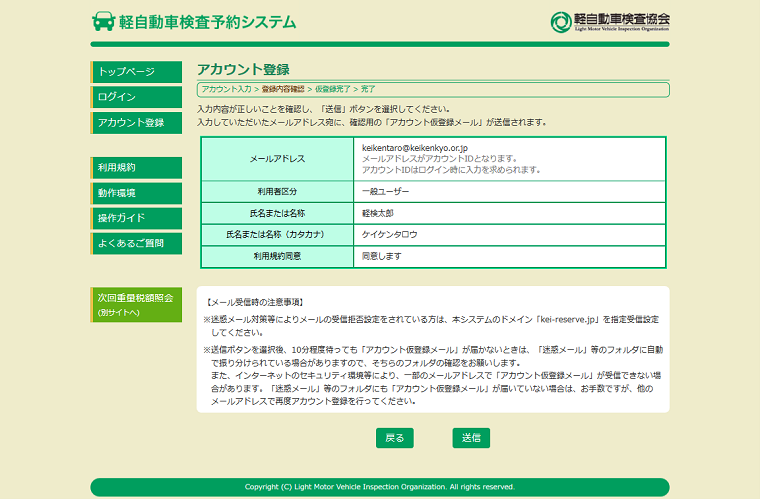The width and height of the screenshot is (760, 499).
Task: Click 登録内容確認 breadcrumb step
Action: (x=283, y=89)
